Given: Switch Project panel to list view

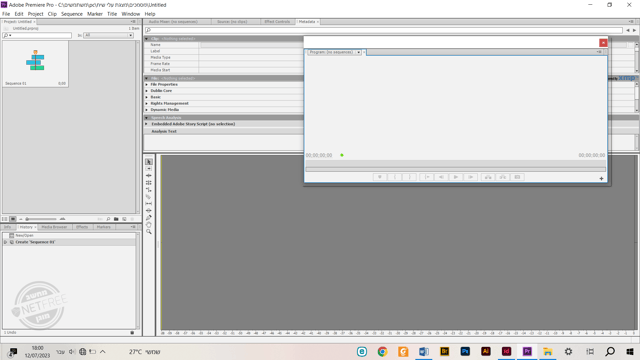Looking at the screenshot, I should pyautogui.click(x=5, y=219).
